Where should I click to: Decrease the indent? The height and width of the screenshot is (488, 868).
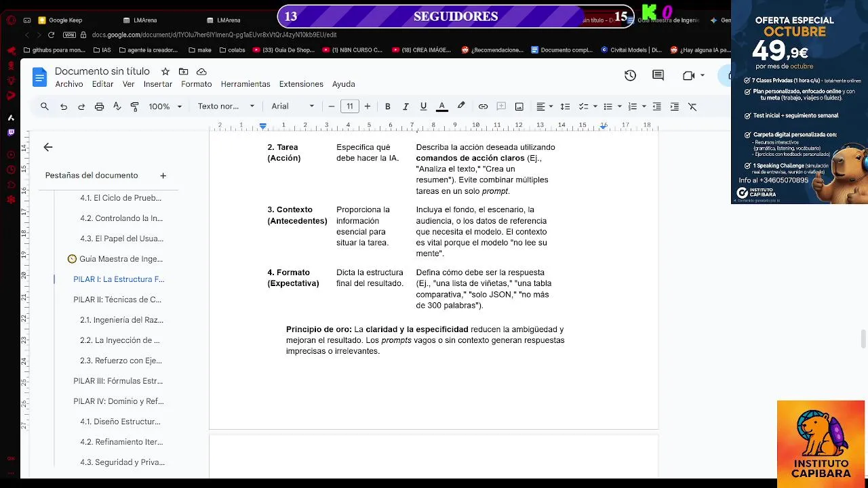656,106
